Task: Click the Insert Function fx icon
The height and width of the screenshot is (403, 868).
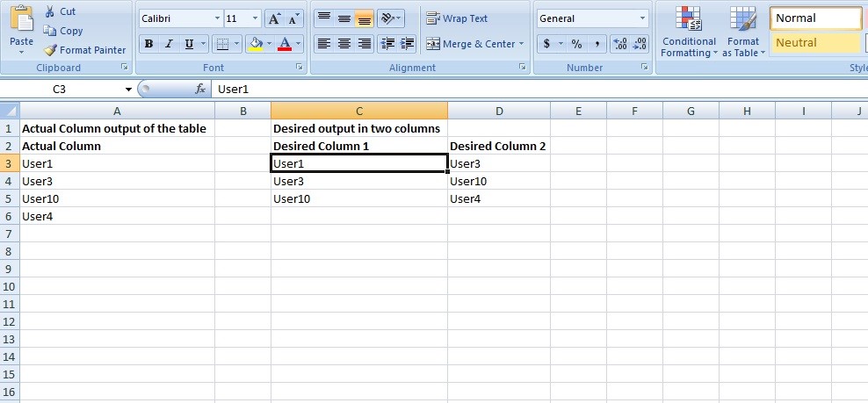Action: point(200,89)
